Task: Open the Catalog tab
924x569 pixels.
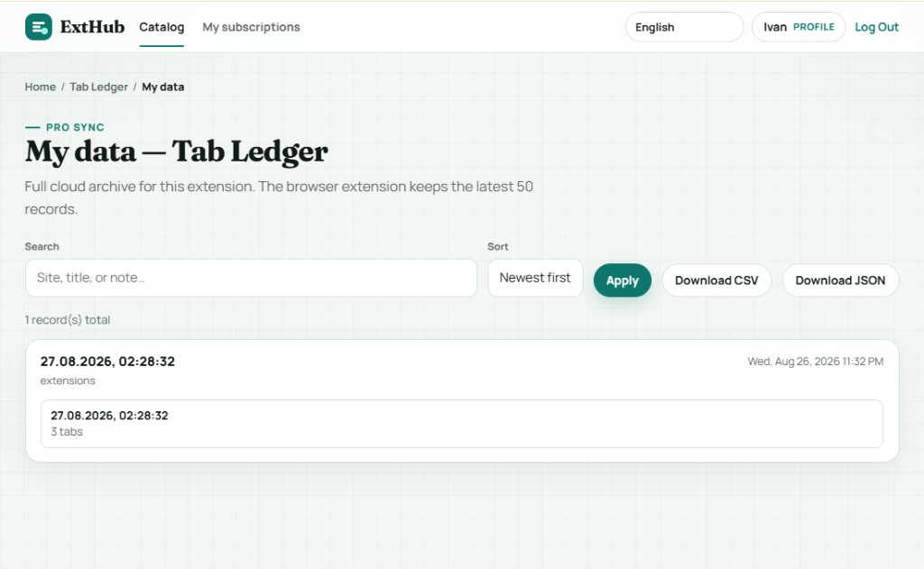Action: pyautogui.click(x=162, y=27)
